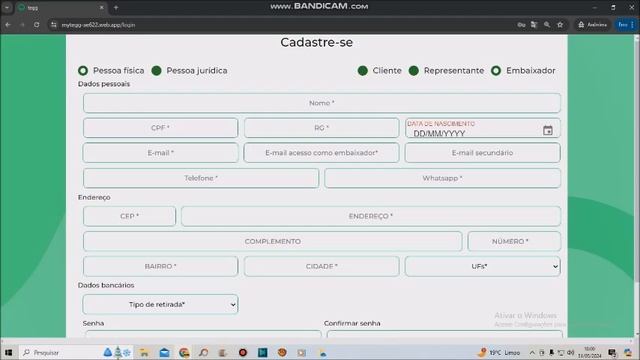This screenshot has height=360, width=640.
Task: Click into the Whatsapp field
Action: (442, 178)
